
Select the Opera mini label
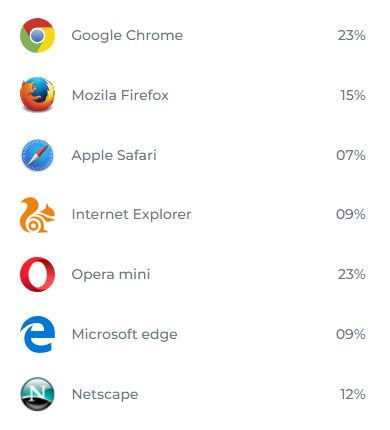[111, 275]
